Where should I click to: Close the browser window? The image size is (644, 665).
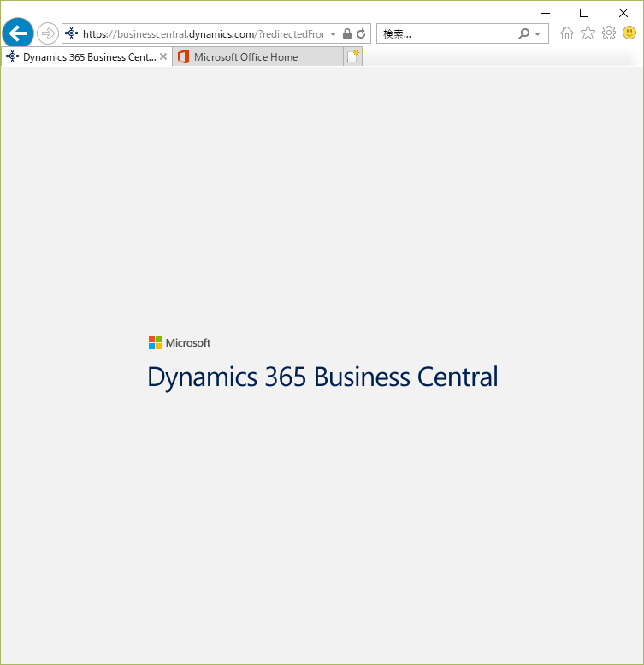[623, 13]
